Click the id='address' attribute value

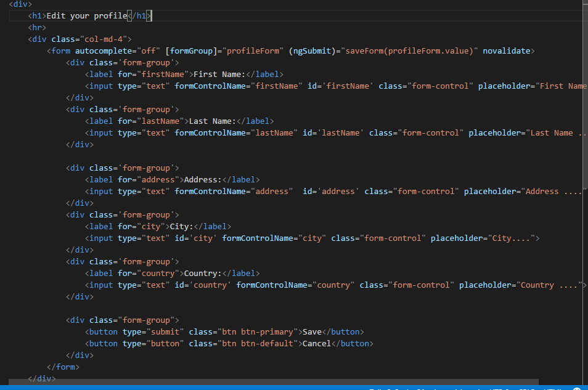point(338,191)
